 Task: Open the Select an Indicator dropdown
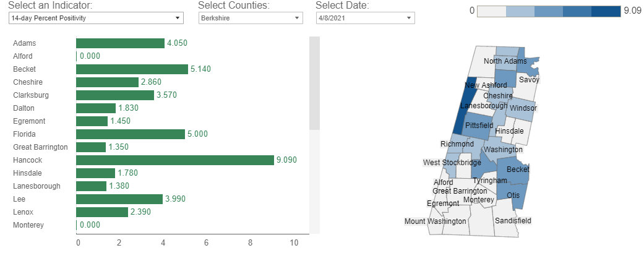97,18
